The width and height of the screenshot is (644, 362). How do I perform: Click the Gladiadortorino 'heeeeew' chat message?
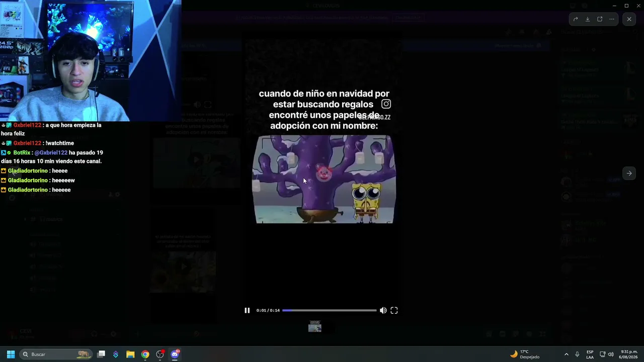pyautogui.click(x=38, y=180)
